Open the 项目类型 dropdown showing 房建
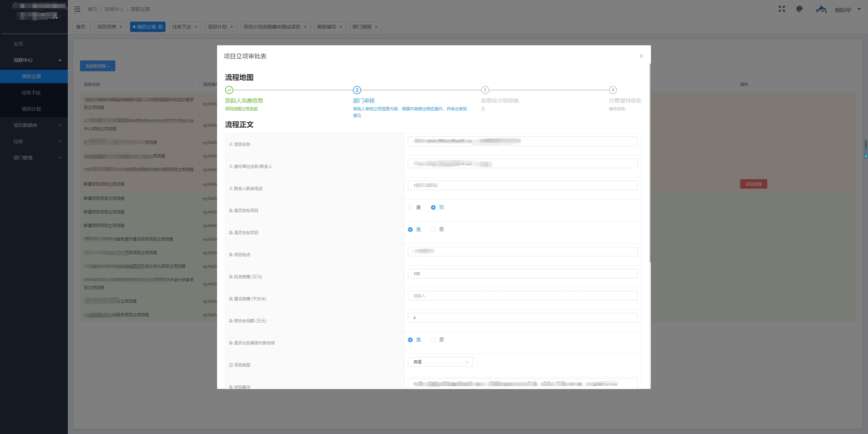868x434 pixels. [440, 362]
